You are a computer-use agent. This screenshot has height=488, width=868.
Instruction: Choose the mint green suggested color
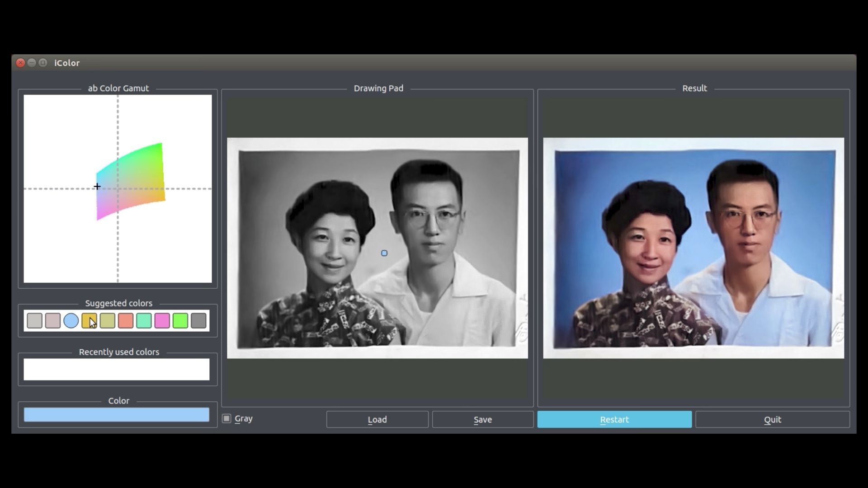(x=144, y=321)
